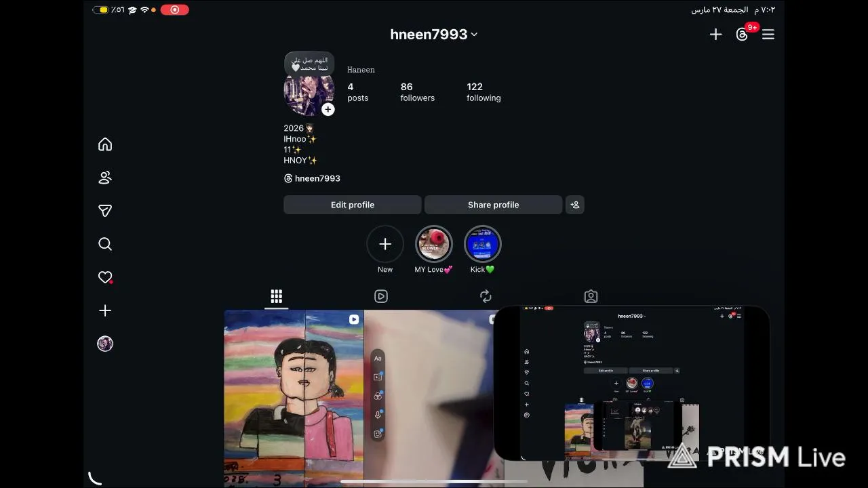Viewport: 868px width, 488px height.
Task: Open the Kick highlight
Action: point(482,249)
